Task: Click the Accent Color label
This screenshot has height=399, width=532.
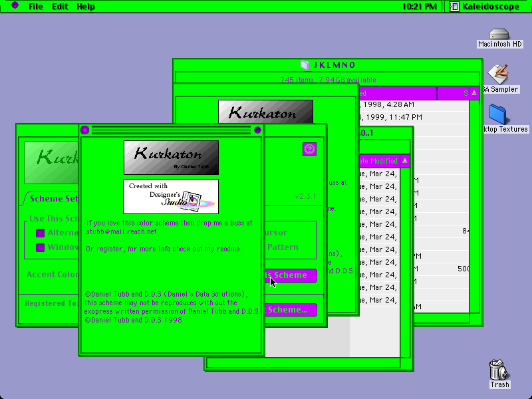Action: click(53, 275)
